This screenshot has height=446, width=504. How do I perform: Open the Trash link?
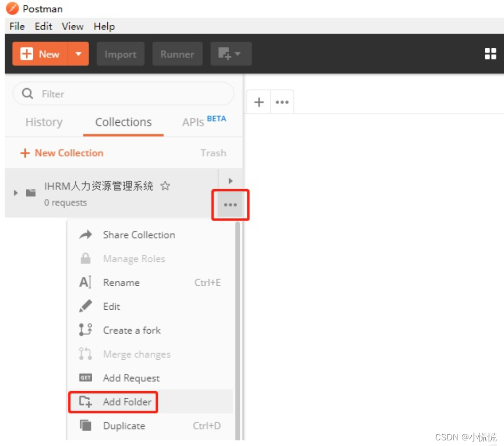(214, 153)
